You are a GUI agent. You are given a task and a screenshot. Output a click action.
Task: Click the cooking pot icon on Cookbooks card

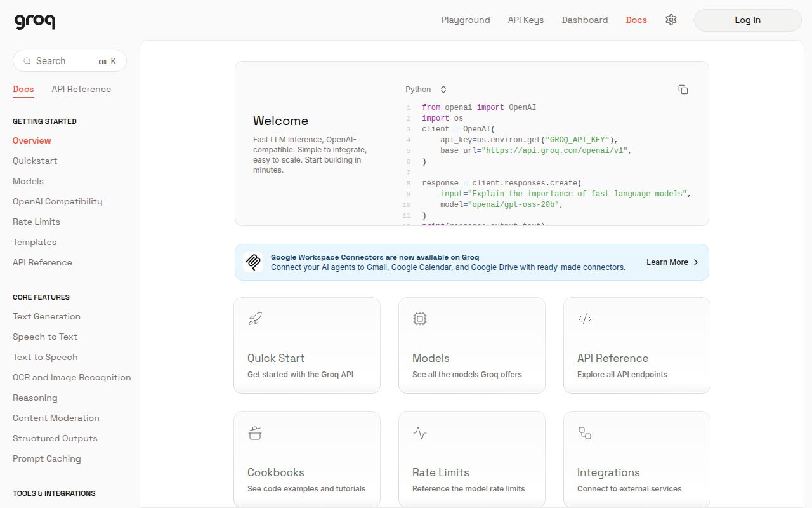pyautogui.click(x=255, y=433)
